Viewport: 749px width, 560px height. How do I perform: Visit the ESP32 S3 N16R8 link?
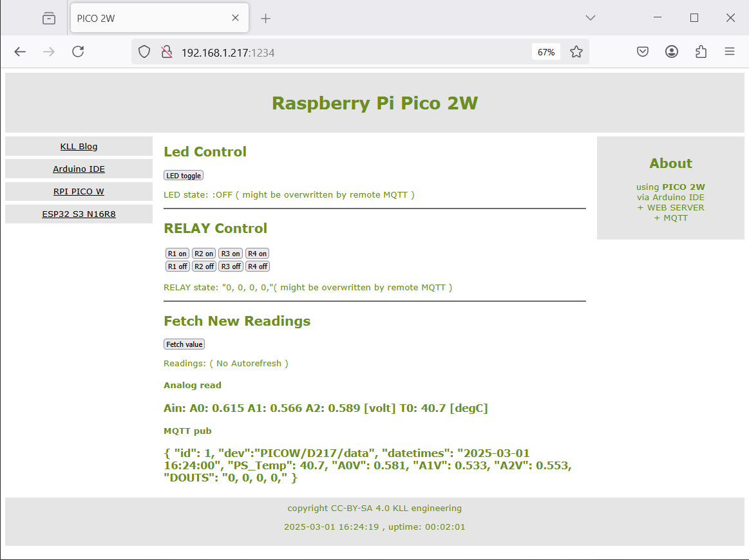79,214
